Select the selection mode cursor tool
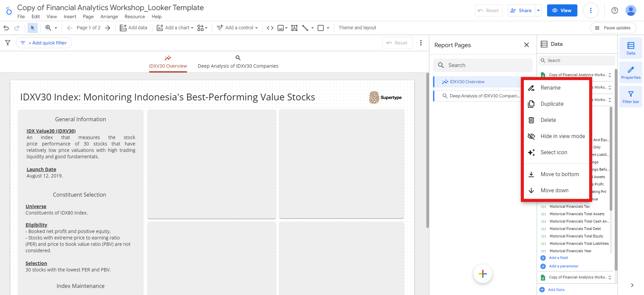 [x=33, y=28]
